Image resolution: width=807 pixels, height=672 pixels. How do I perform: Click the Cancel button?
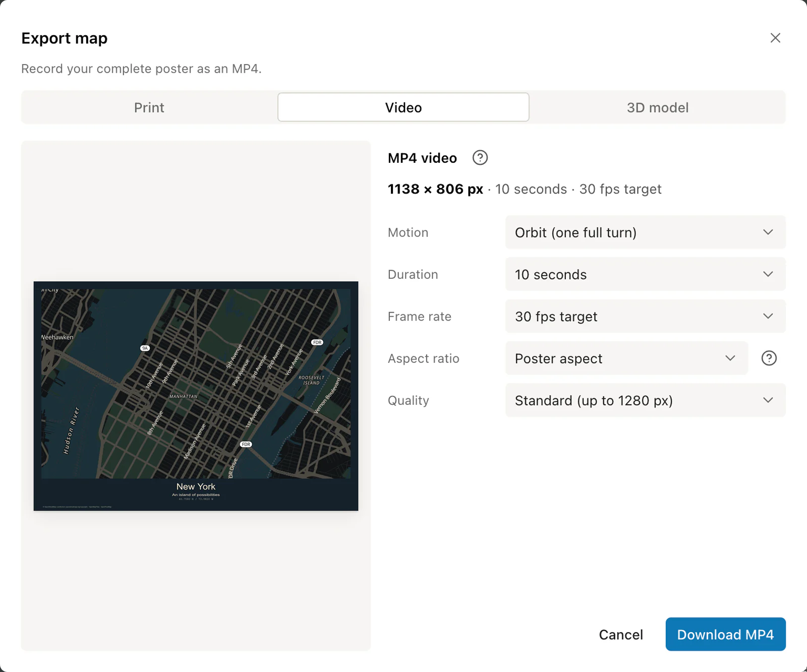(x=621, y=634)
